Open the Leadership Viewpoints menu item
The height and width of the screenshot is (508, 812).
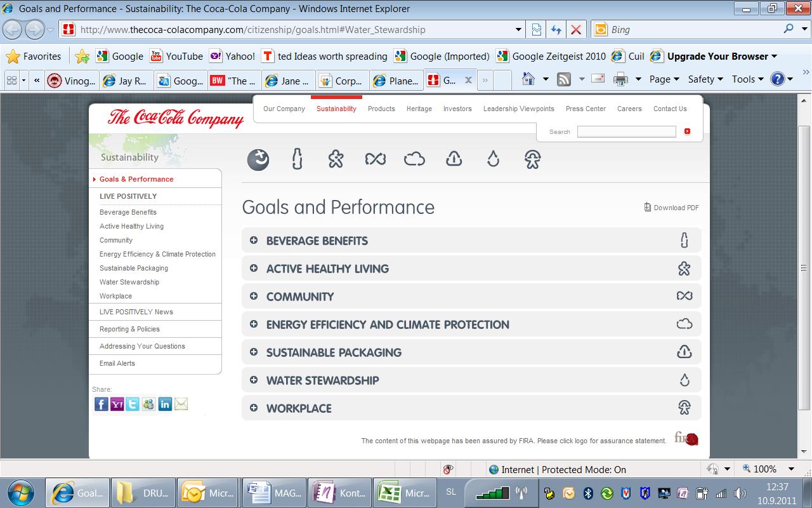pyautogui.click(x=519, y=109)
